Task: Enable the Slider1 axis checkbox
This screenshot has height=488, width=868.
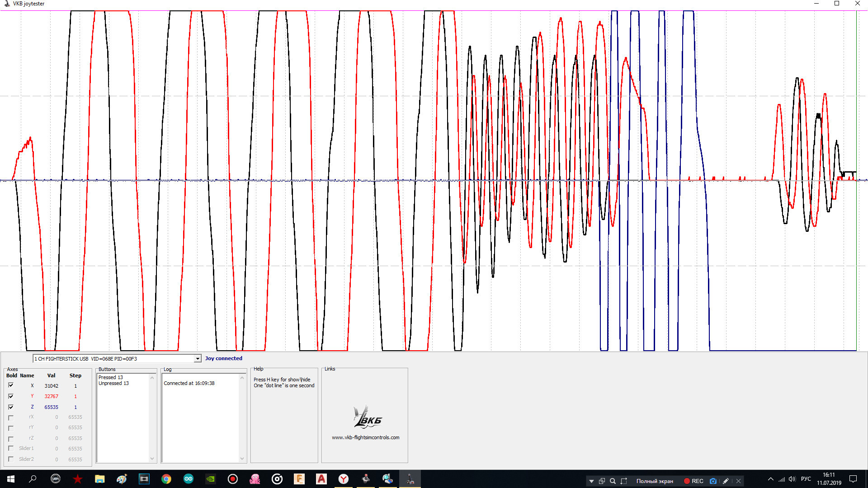Action: coord(11,448)
